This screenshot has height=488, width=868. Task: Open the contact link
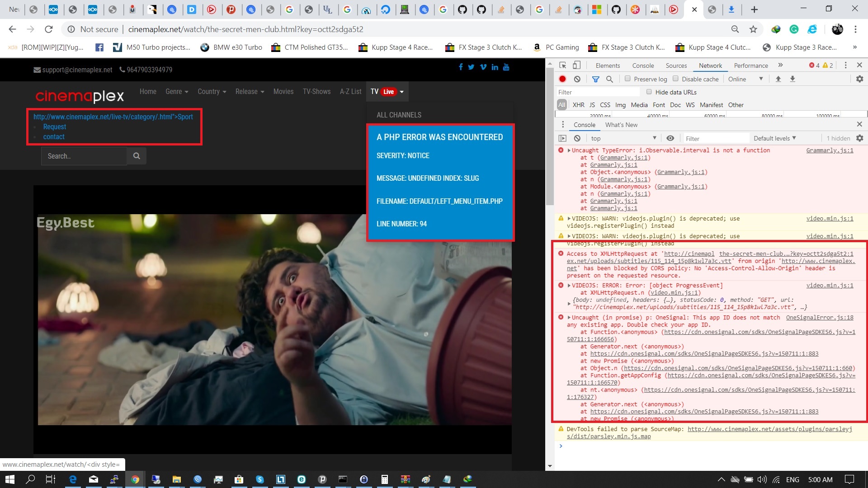(54, 137)
